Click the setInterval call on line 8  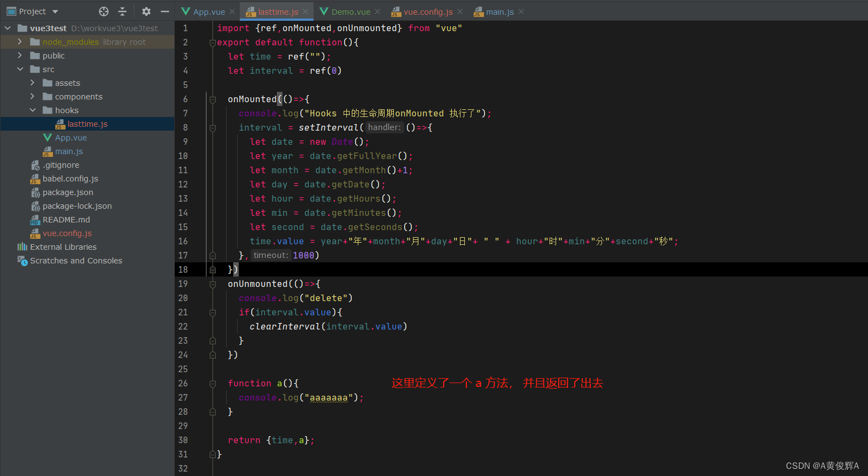[x=328, y=127]
